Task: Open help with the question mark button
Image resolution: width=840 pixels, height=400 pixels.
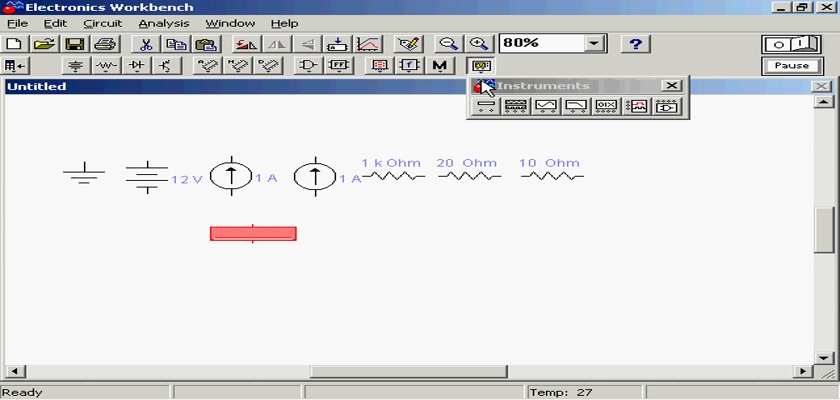Action: click(635, 44)
